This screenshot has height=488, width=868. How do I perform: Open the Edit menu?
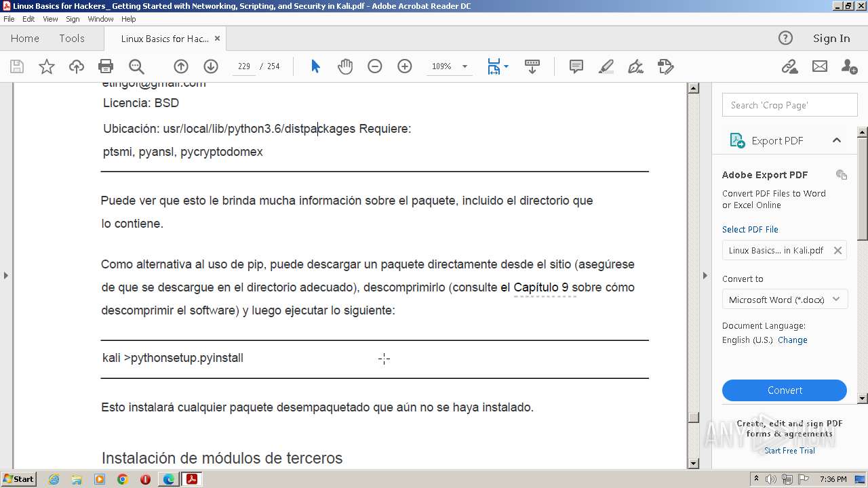(28, 19)
